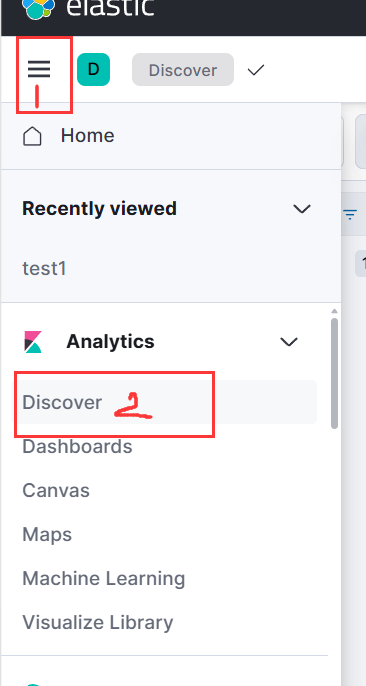This screenshot has width=366, height=686.
Task: Open the hamburger navigation menu
Action: (x=39, y=69)
